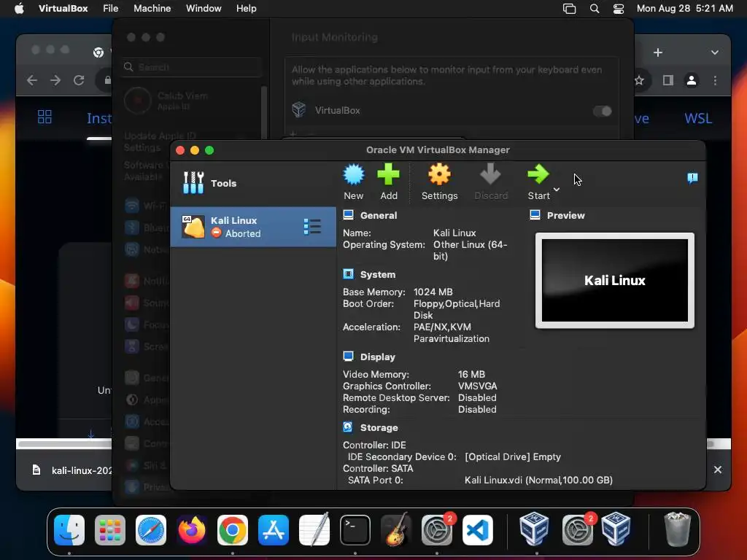Open the notification center icon in VirtualBox Manager

[693, 178]
